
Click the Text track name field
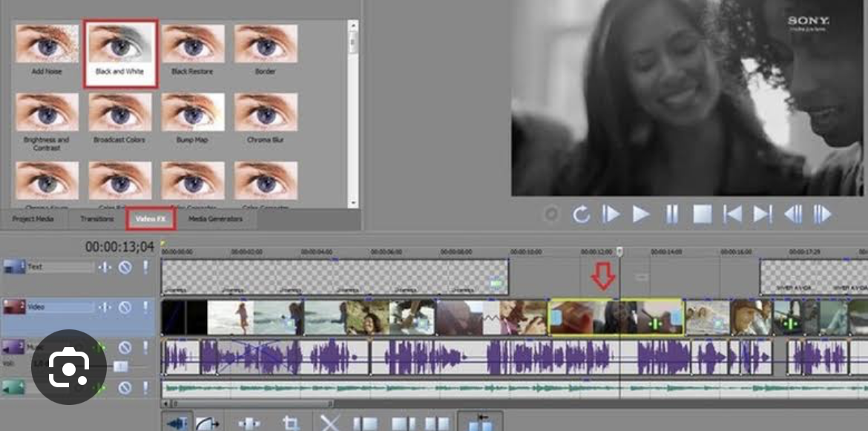(60, 267)
